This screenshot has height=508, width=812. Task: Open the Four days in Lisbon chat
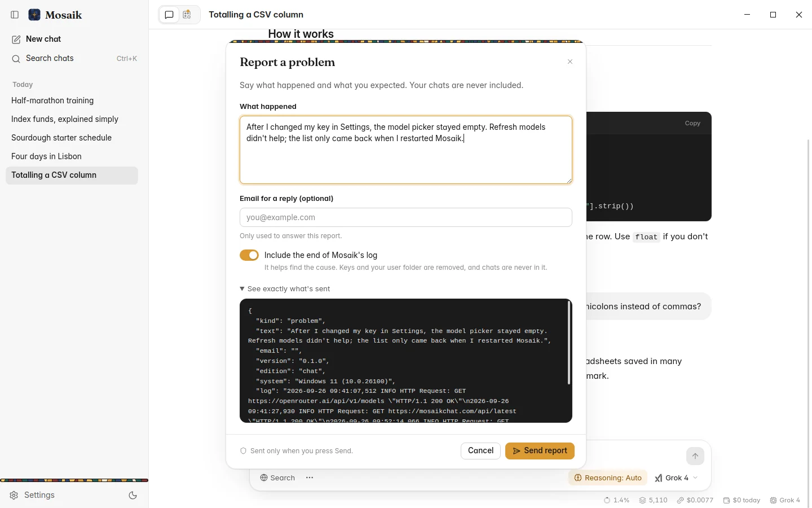[x=72, y=156]
